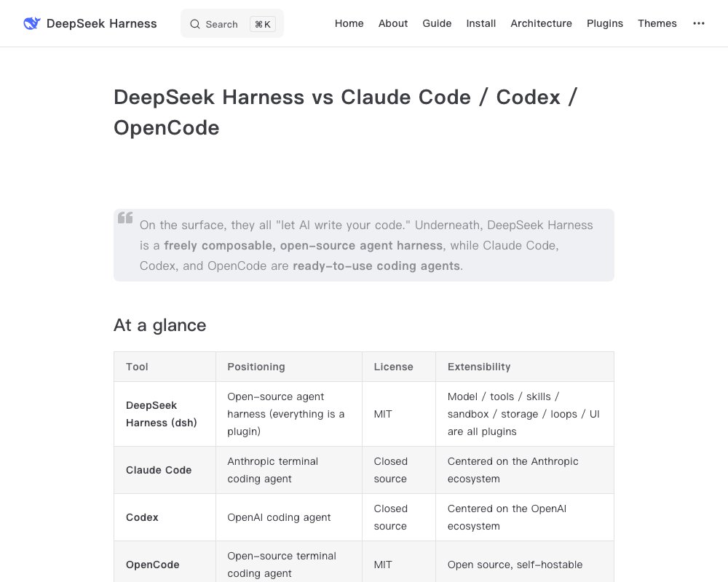Click the 'At a glance' heading
728x582 pixels.
(159, 325)
